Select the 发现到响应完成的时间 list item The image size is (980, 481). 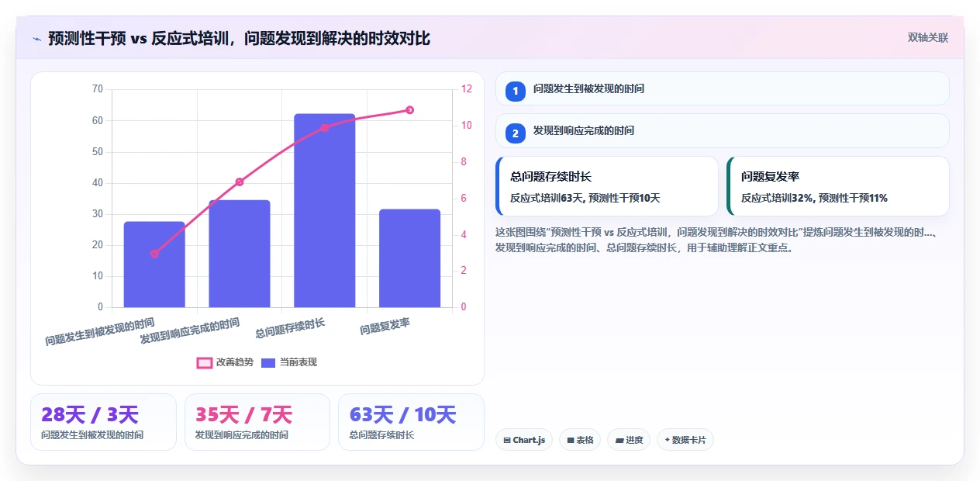723,130
